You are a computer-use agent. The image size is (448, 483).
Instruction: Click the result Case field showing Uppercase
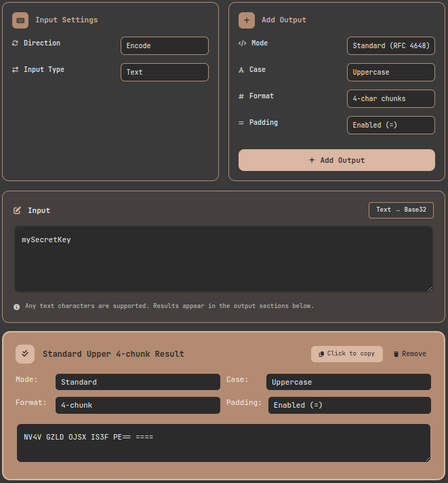pyautogui.click(x=348, y=382)
